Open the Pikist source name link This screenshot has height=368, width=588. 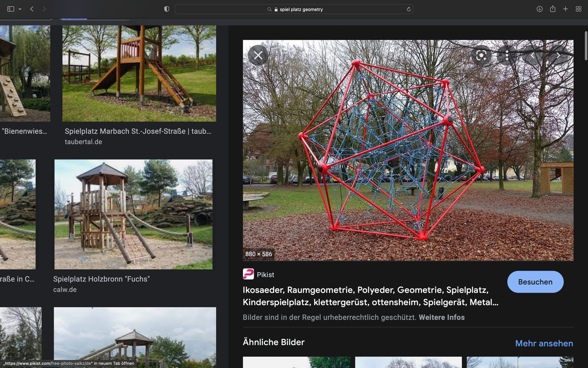266,275
